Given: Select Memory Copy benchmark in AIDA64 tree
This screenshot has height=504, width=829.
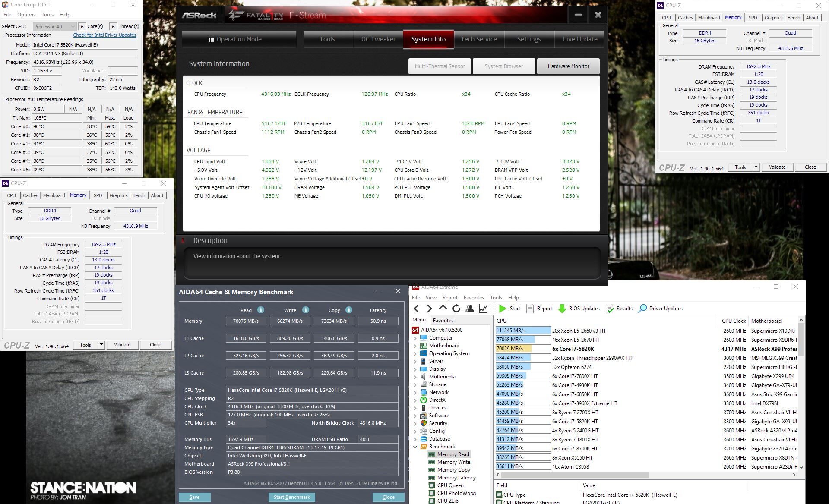Looking at the screenshot, I should [x=453, y=470].
